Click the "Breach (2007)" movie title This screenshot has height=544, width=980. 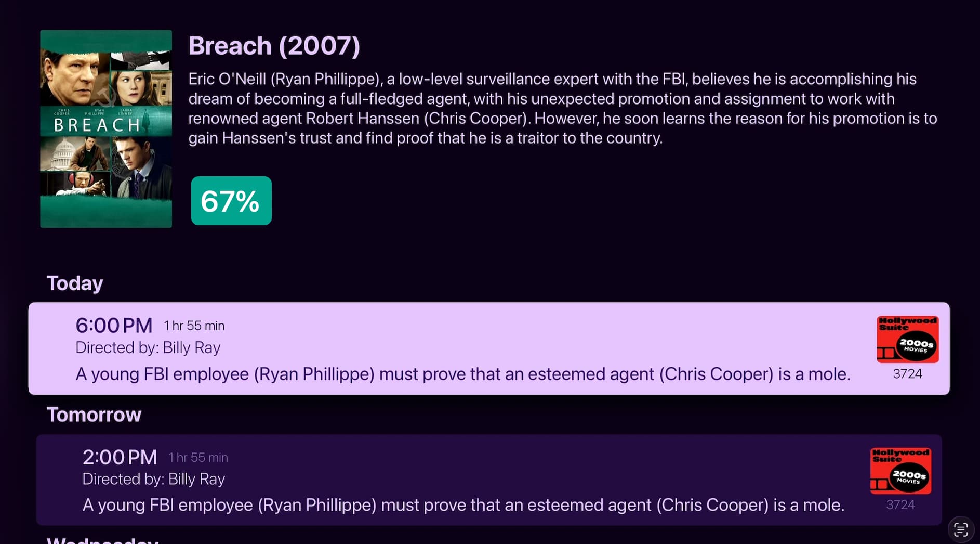274,46
